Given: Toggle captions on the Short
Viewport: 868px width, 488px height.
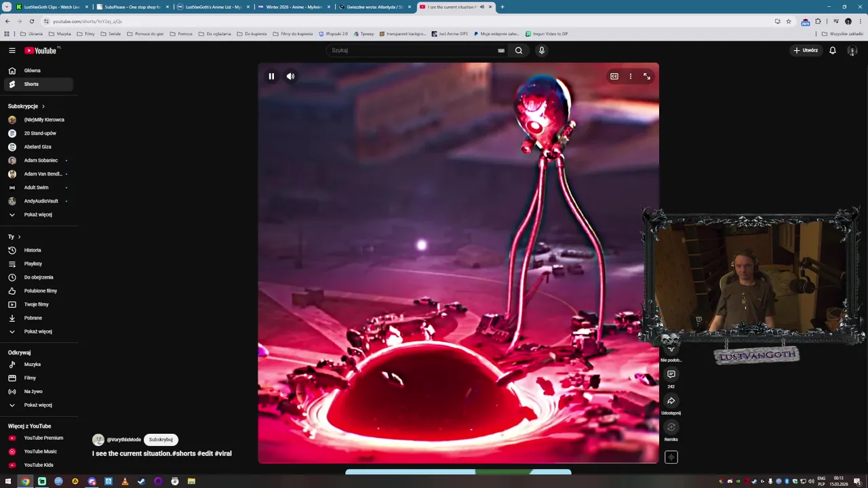Looking at the screenshot, I should 614,77.
